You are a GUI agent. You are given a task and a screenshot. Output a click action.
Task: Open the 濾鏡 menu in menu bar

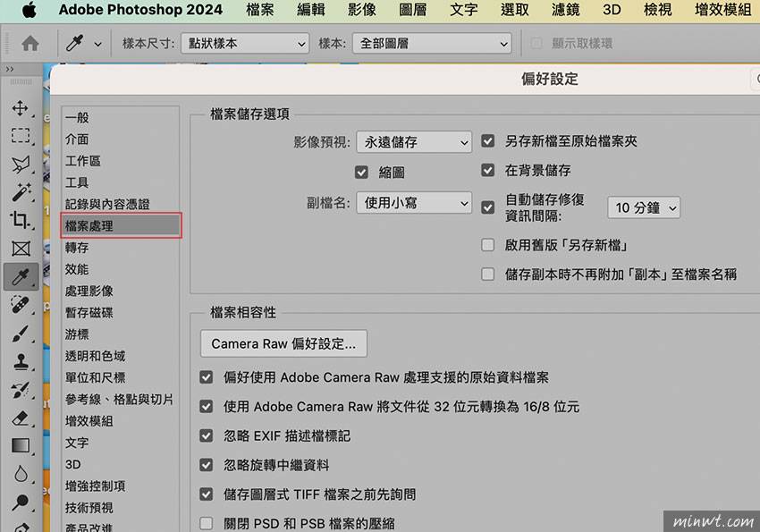(565, 10)
